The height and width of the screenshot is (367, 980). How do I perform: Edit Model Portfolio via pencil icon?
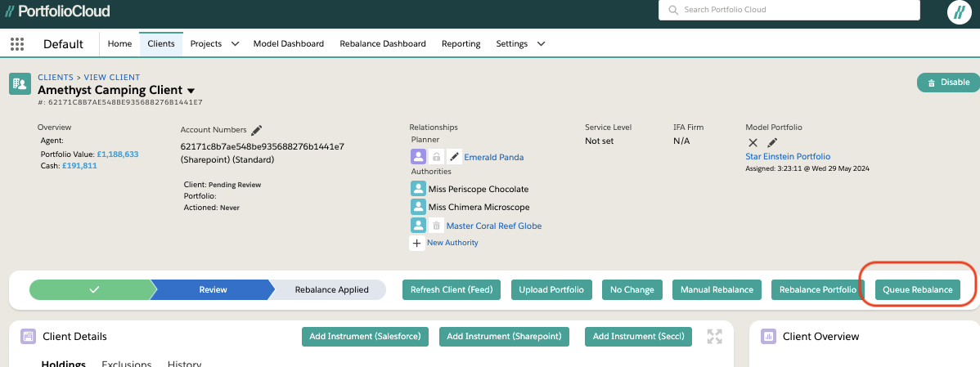click(x=772, y=142)
